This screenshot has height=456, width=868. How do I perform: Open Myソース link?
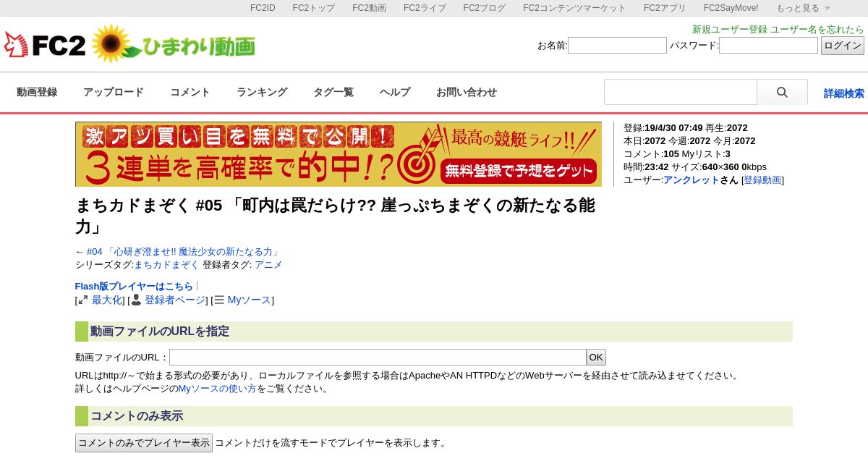coord(249,300)
